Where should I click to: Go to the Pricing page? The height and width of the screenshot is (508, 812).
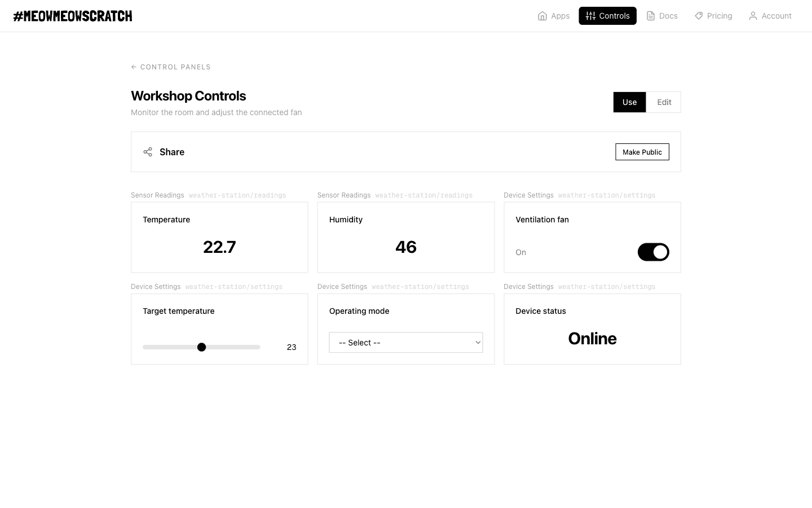(713, 16)
